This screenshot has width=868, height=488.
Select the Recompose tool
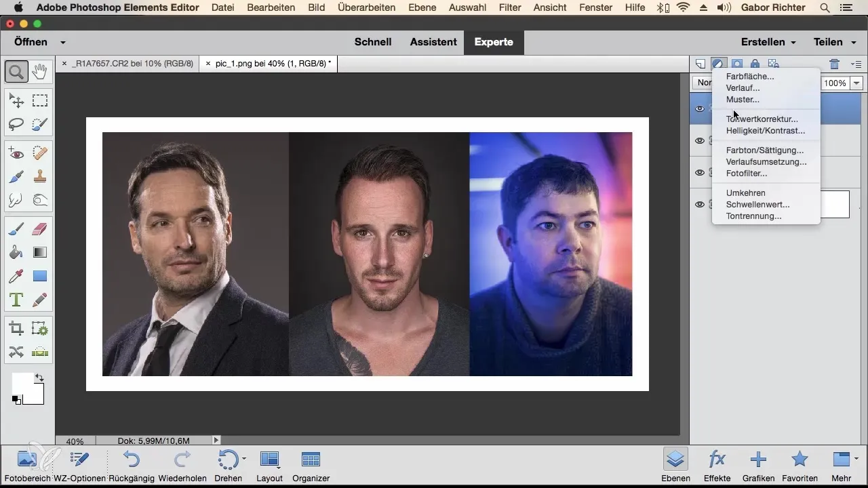pos(40,329)
